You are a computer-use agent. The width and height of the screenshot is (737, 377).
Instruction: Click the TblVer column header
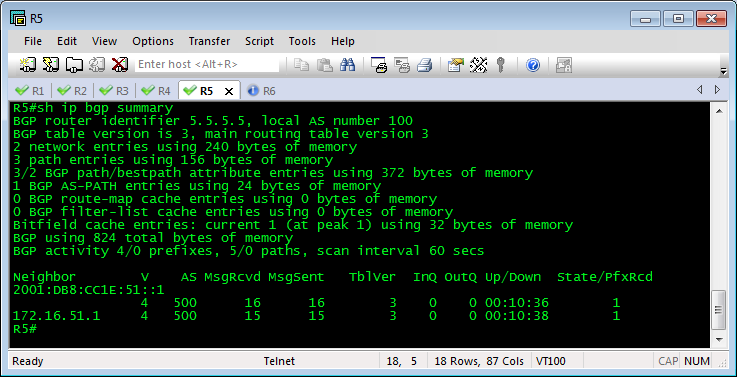coord(372,277)
